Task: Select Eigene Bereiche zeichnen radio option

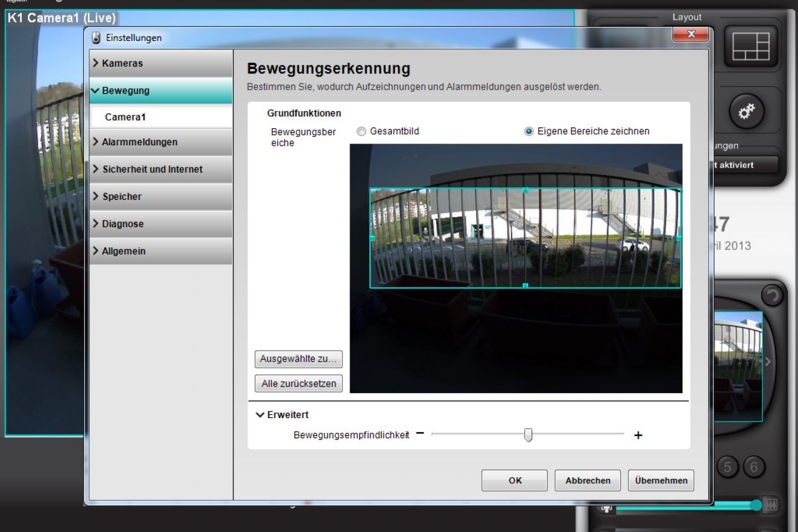Action: click(x=529, y=131)
